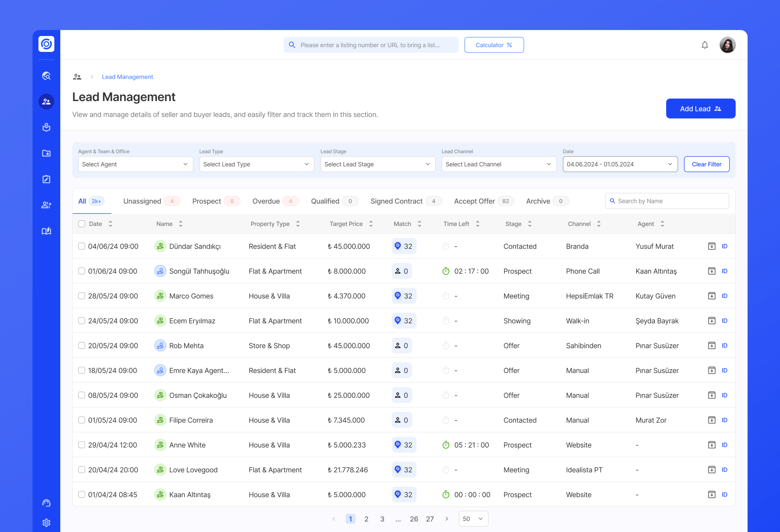
Task: Open the Select Lead Stage dropdown
Action: [x=378, y=164]
